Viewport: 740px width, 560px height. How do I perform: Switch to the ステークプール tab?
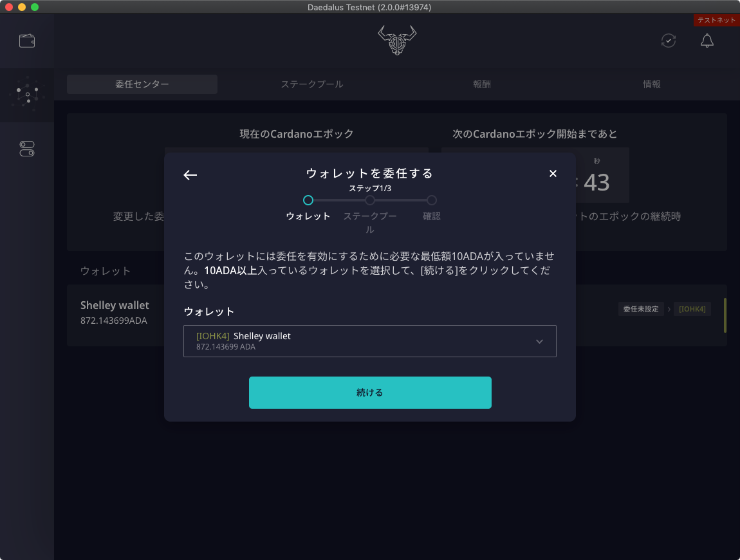coord(311,84)
